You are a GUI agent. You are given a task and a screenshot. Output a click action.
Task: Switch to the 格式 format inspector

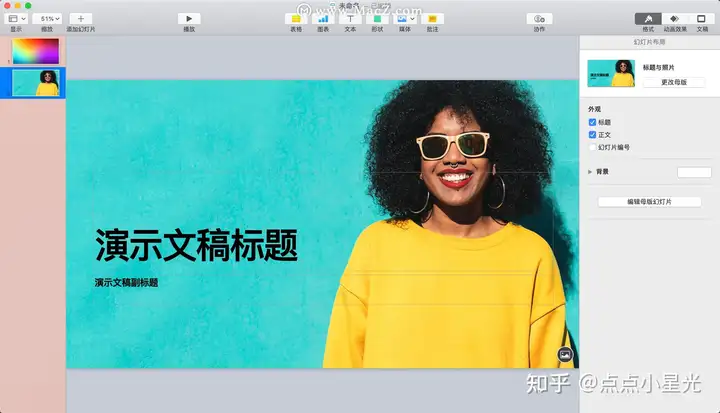pos(648,19)
